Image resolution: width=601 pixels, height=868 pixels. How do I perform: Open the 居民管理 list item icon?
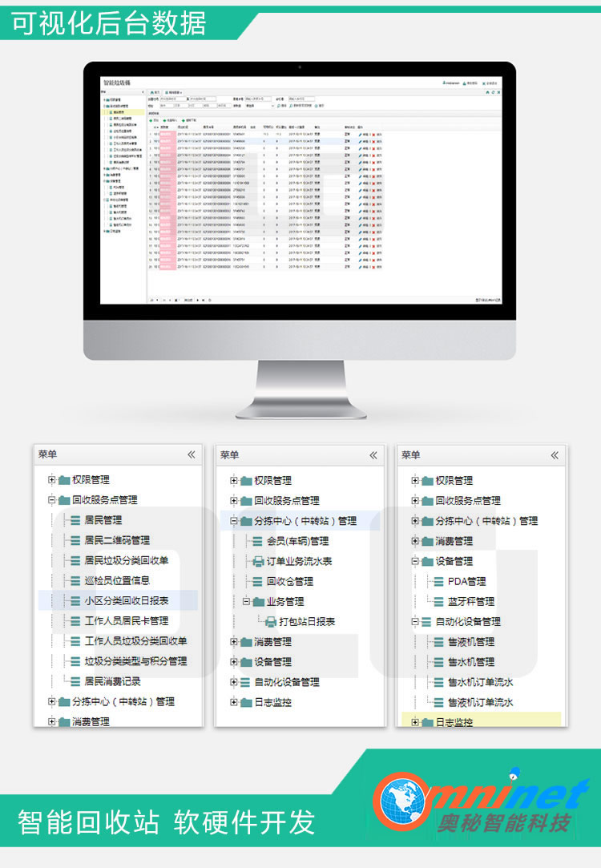point(75,520)
